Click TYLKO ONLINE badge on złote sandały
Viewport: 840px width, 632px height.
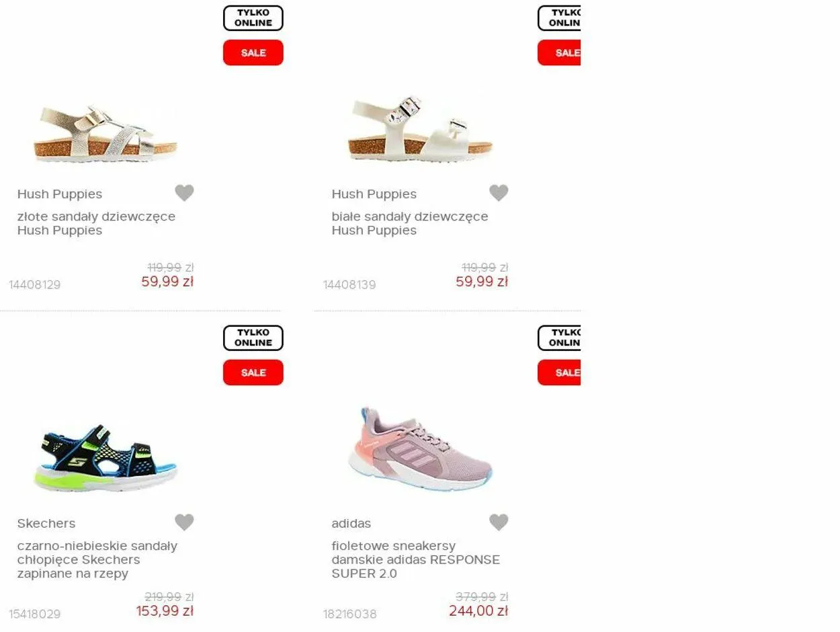pos(253,18)
